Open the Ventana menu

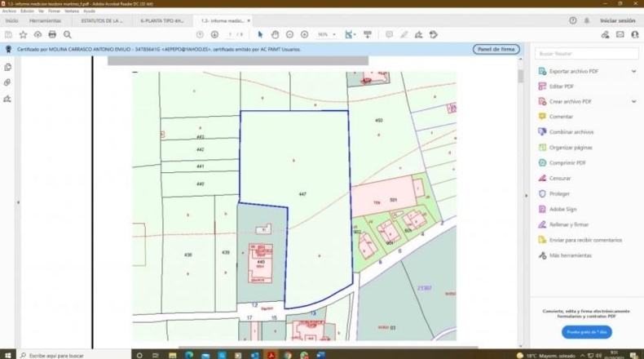click(72, 11)
